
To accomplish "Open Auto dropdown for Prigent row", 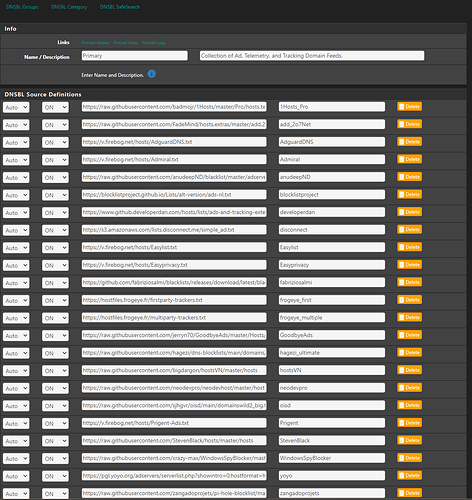I will 16,424.
